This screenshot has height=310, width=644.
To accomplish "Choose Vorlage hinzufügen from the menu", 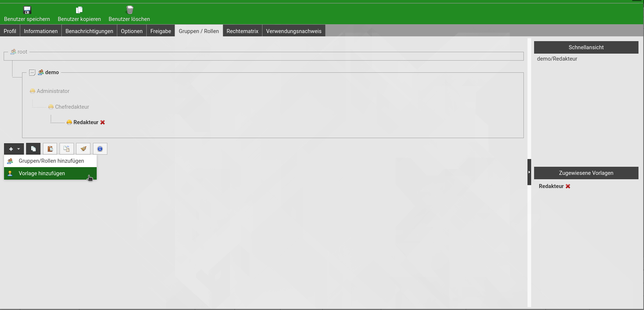I will pos(50,173).
